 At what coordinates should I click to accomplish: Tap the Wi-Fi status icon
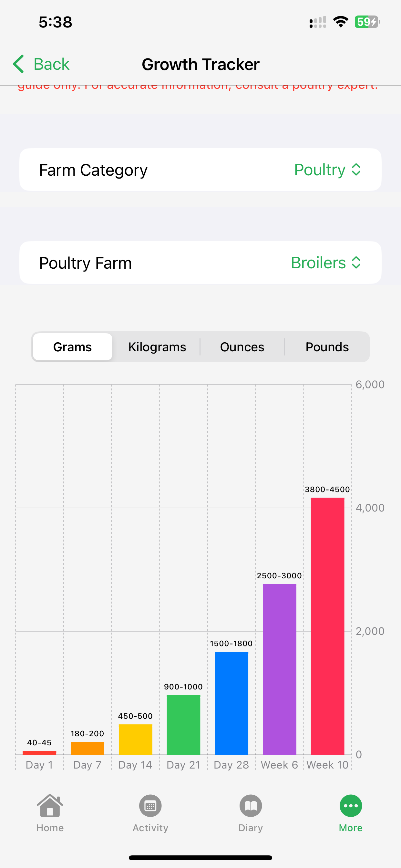pyautogui.click(x=340, y=22)
